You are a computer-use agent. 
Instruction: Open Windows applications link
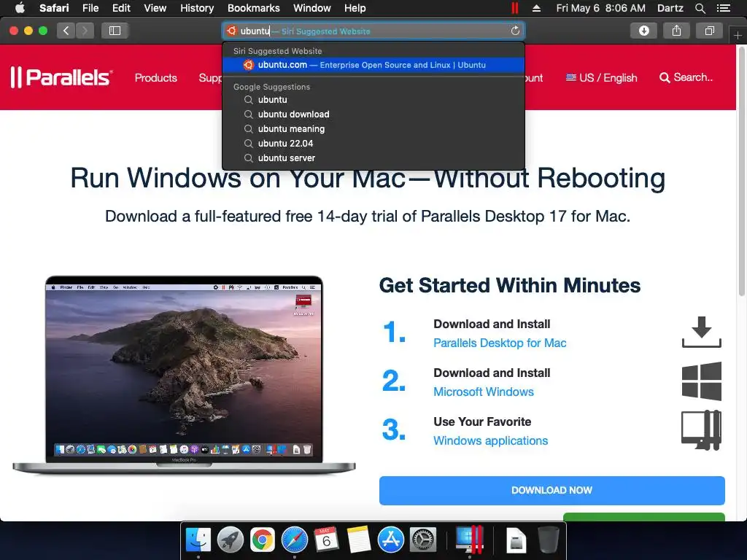[491, 440]
